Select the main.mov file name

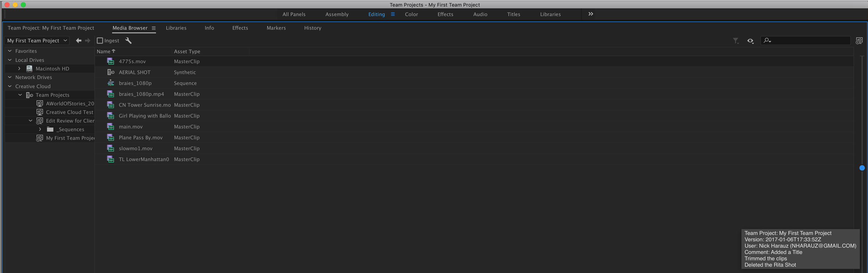(131, 127)
